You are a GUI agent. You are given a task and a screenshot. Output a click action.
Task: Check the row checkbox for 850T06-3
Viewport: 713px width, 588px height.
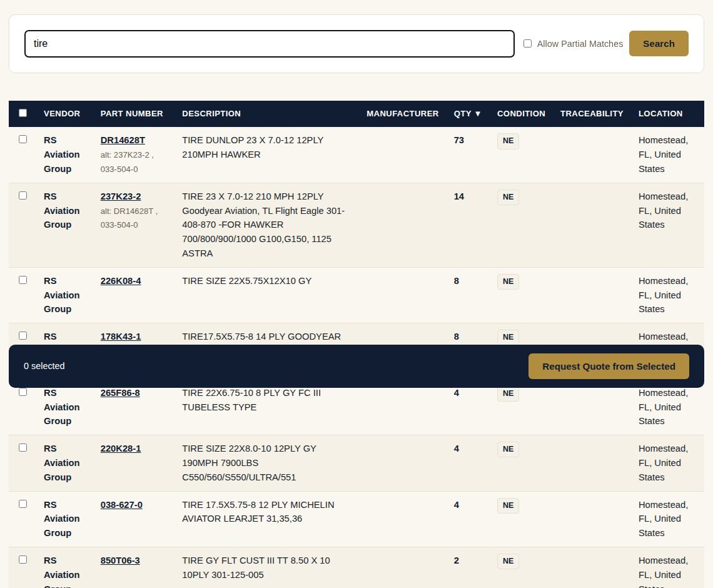[23, 560]
